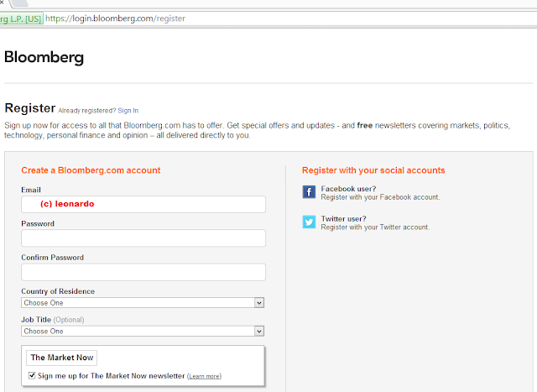Click 'Twitter user?' registration link

coord(343,218)
